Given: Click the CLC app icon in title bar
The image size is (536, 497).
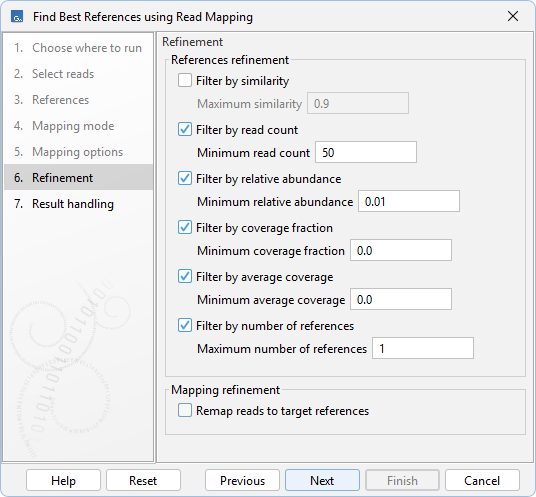Looking at the screenshot, I should point(17,16).
